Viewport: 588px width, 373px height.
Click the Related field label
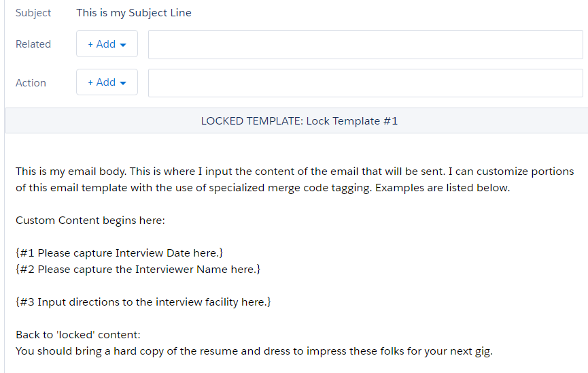tap(33, 44)
